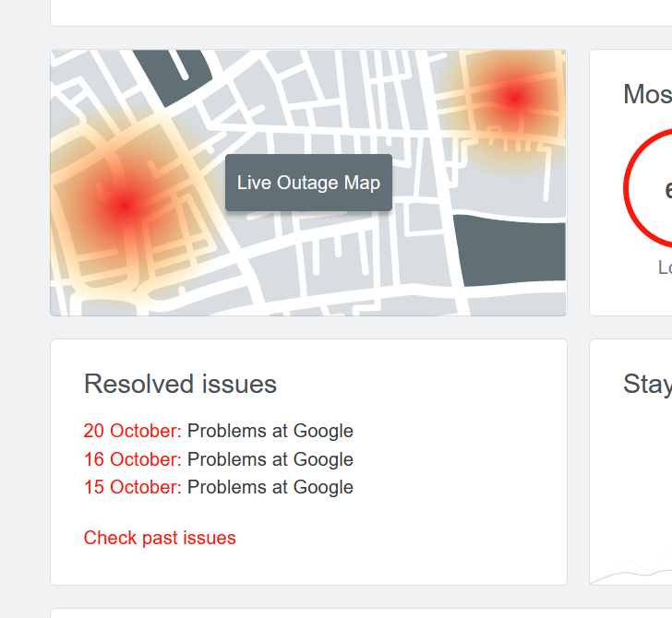
Task: Click 'Problems at Google' beside 15 October
Action: click(x=270, y=487)
